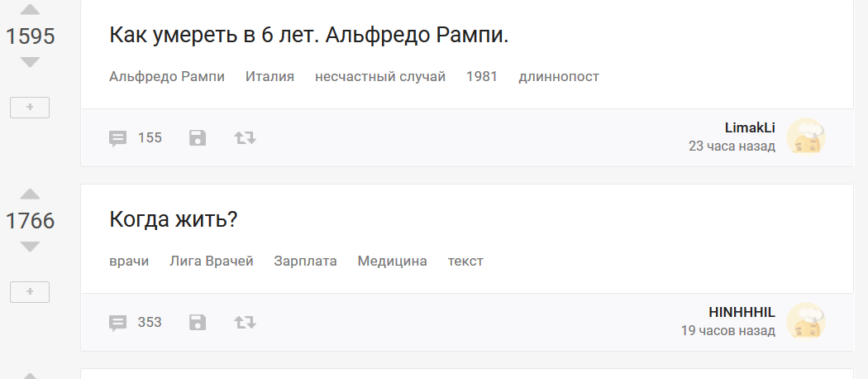
Task: Open LimakLi's user profile
Action: (750, 127)
